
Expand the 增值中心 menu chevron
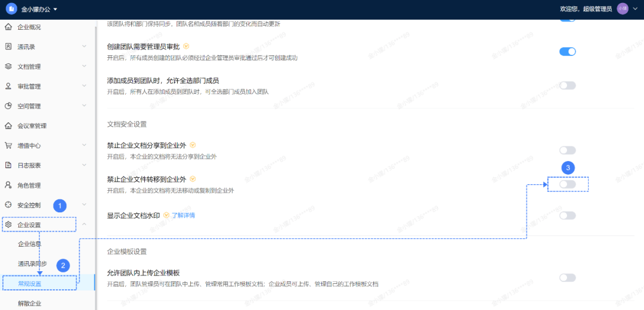tap(84, 145)
